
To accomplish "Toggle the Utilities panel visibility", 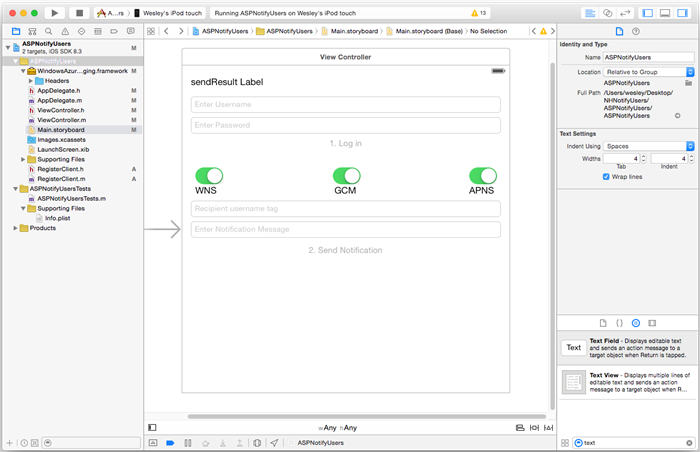I will click(x=682, y=13).
